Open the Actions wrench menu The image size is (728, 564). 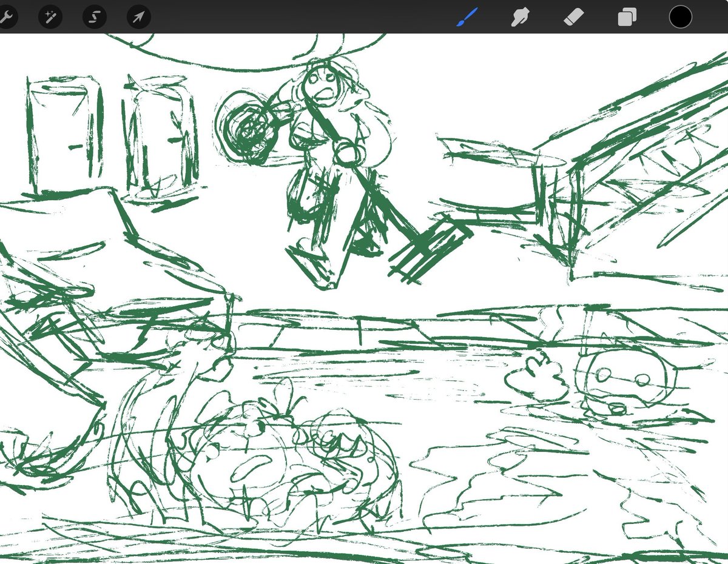tap(6, 16)
